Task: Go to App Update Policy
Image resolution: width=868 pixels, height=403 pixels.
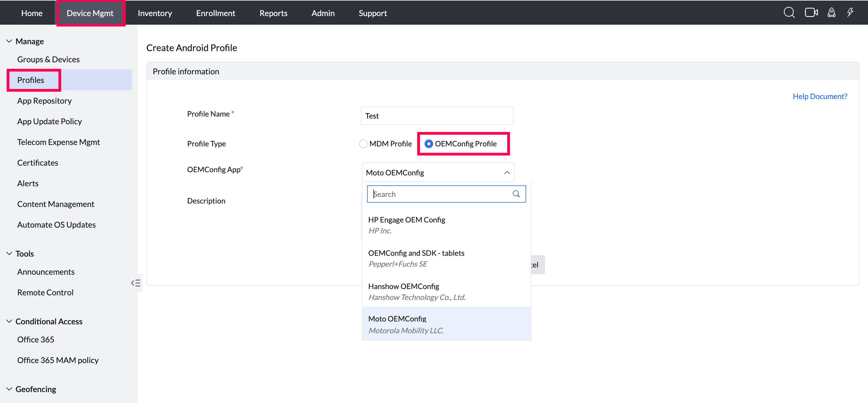Action: 49,121
